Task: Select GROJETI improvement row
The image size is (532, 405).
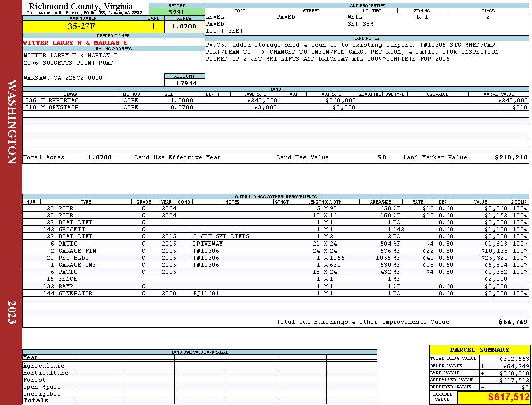Action: click(x=276, y=229)
